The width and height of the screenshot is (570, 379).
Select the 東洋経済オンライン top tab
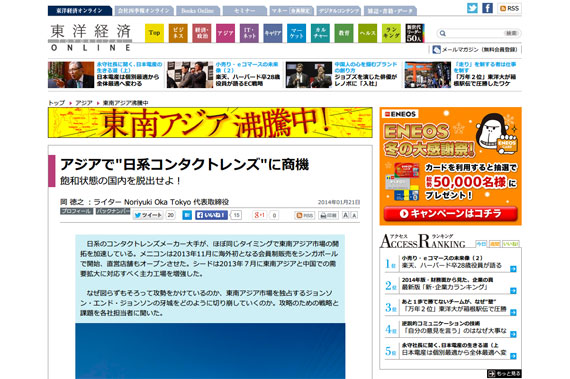click(80, 11)
